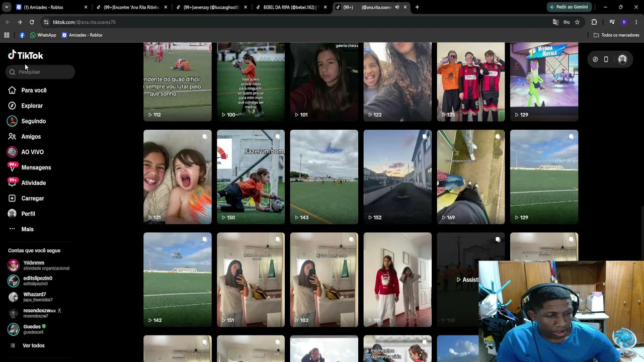Open the video with 122 views

click(x=397, y=81)
